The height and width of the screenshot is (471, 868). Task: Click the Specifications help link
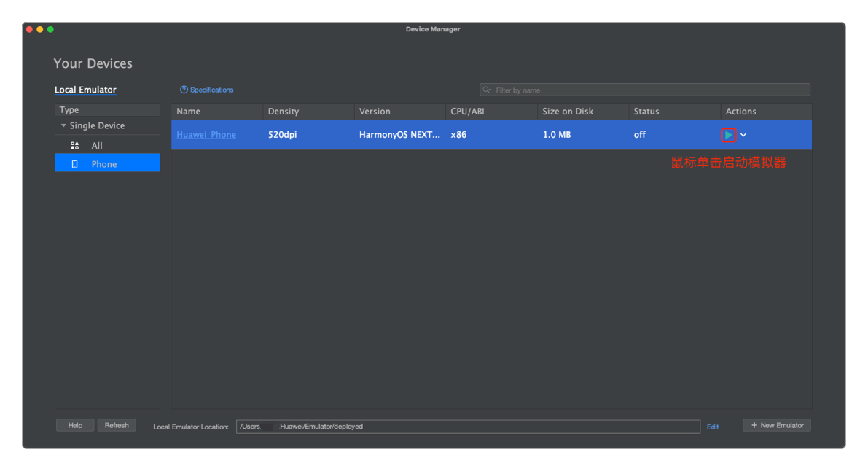(211, 90)
